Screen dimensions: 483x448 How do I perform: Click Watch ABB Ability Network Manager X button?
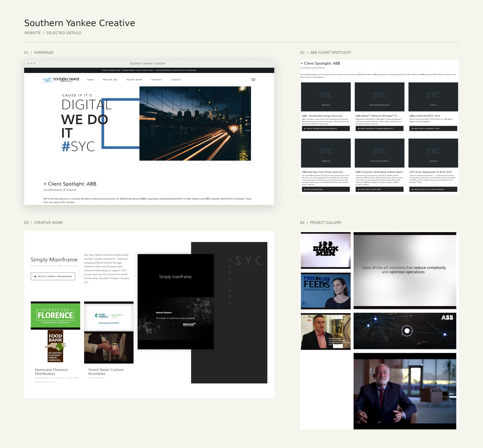[x=379, y=129]
